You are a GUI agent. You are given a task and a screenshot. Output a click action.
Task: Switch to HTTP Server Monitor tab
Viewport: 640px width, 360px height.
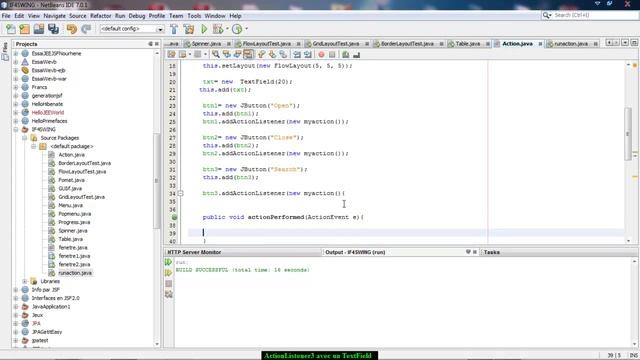(194, 252)
